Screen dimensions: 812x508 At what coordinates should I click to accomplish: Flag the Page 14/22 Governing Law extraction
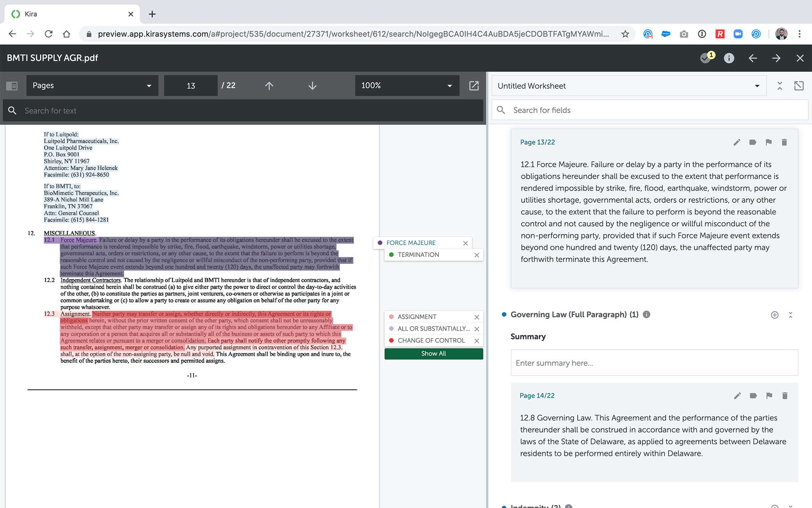tap(769, 396)
